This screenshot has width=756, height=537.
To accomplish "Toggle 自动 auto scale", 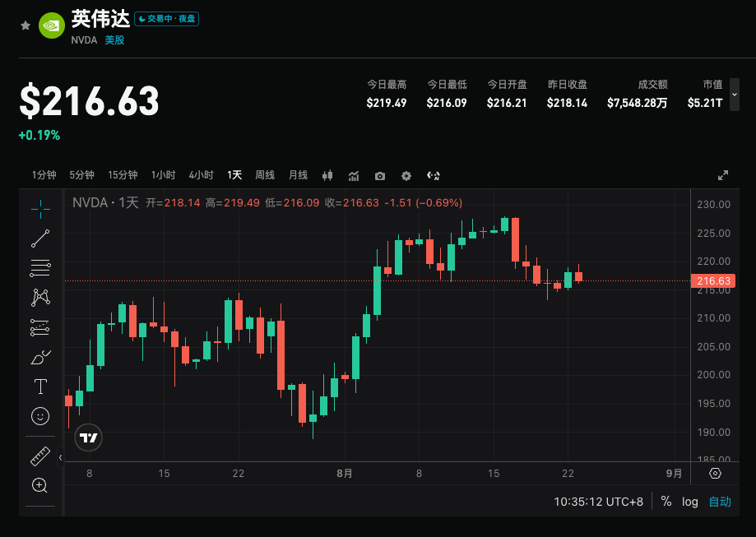I will [720, 502].
